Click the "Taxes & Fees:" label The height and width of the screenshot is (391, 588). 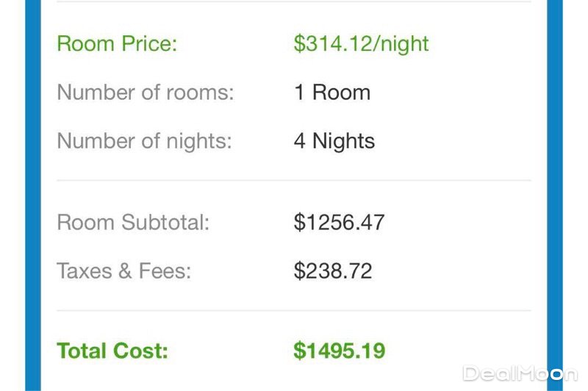click(x=123, y=270)
